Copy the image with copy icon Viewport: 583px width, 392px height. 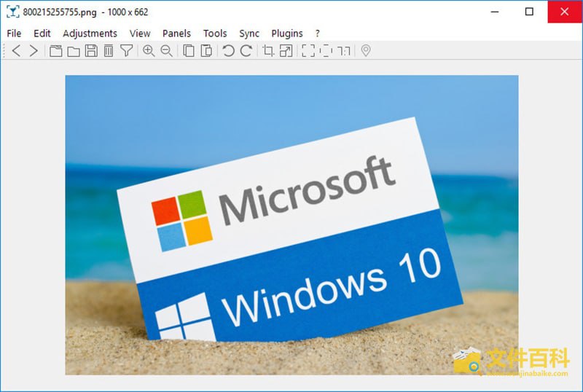pos(189,50)
